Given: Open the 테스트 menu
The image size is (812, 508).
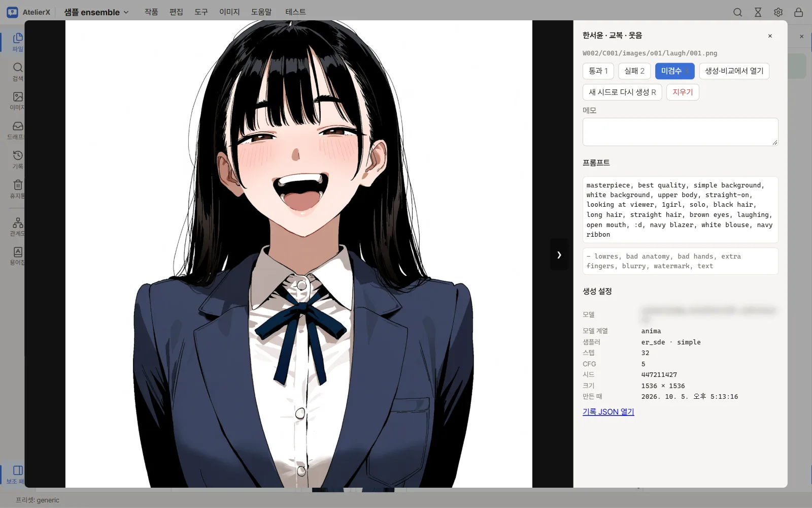Looking at the screenshot, I should point(295,12).
